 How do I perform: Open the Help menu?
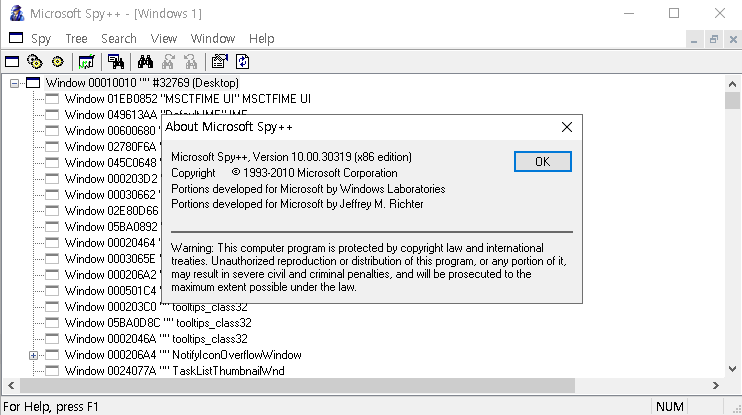262,38
